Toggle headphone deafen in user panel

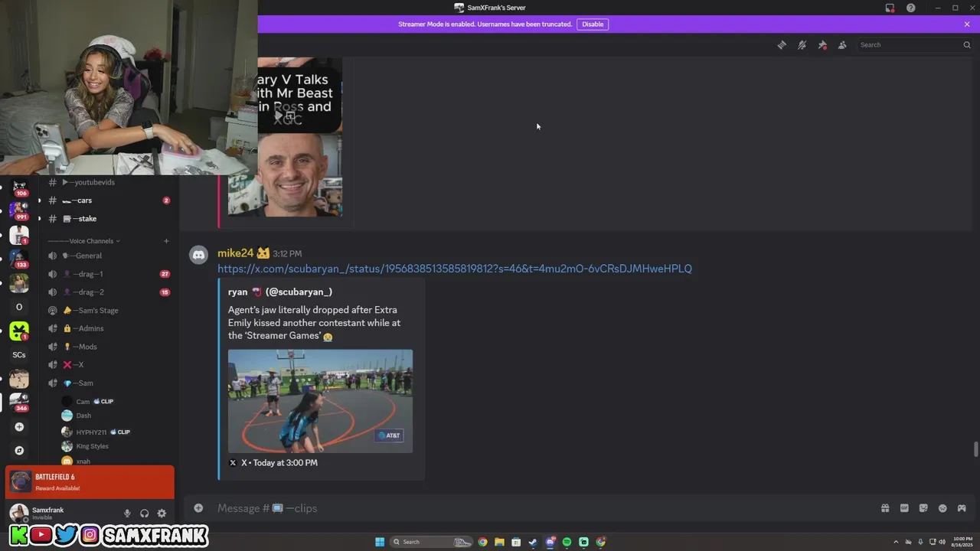[144, 514]
